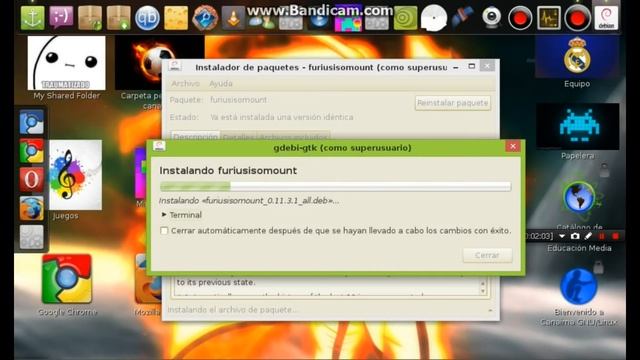
Task: Click the installation progress bar
Action: click(x=335, y=186)
